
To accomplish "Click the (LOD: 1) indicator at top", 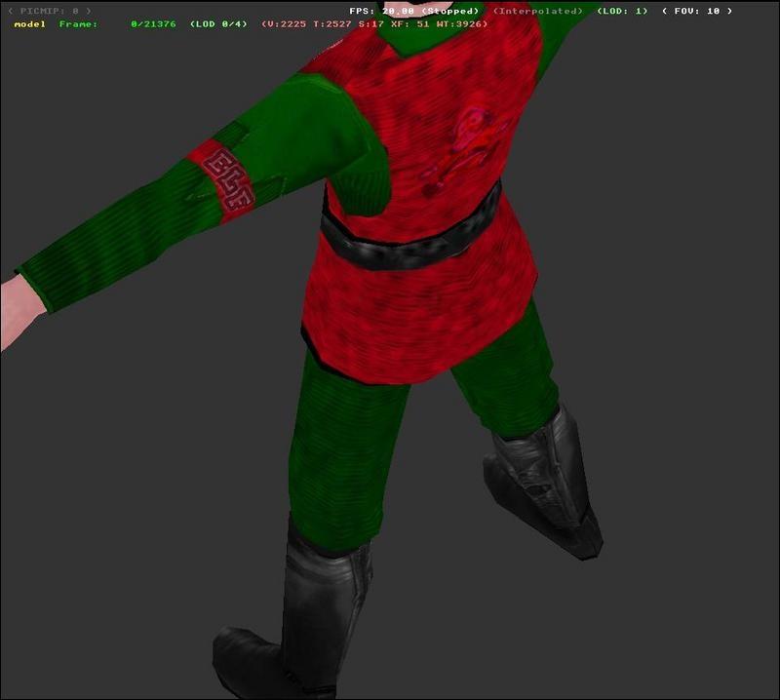I will (622, 11).
